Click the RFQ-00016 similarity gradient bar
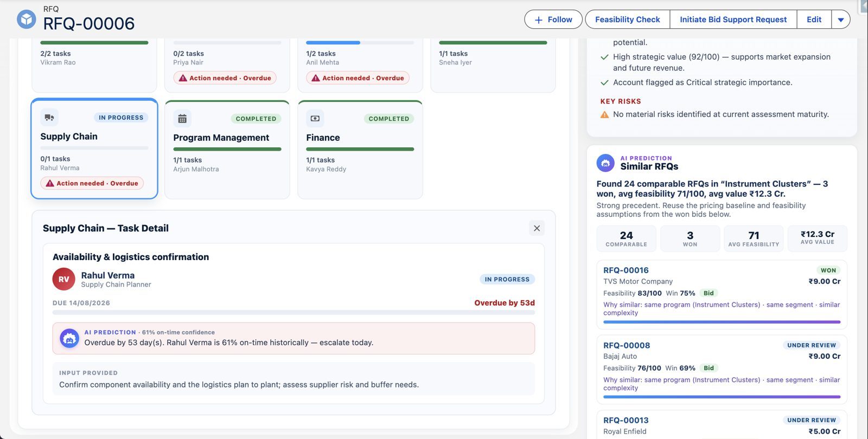This screenshot has width=868, height=439. [722, 322]
